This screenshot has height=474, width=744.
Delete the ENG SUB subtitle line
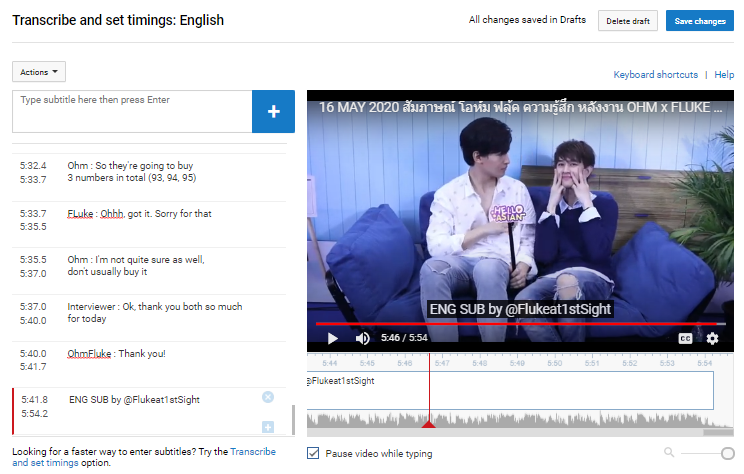[268, 397]
